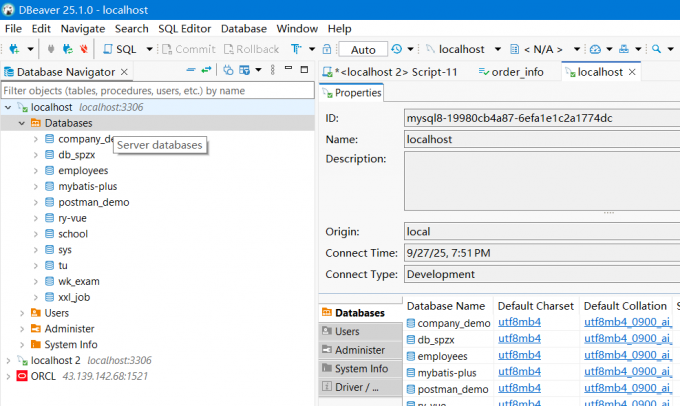Toggle Link with Editor in navigator

(206, 70)
